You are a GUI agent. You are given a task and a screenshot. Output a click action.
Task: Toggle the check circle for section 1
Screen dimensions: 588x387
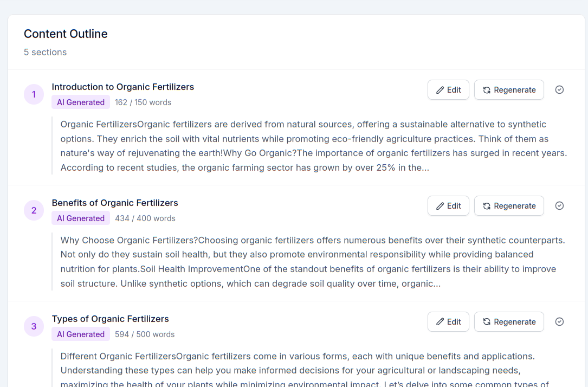click(560, 90)
